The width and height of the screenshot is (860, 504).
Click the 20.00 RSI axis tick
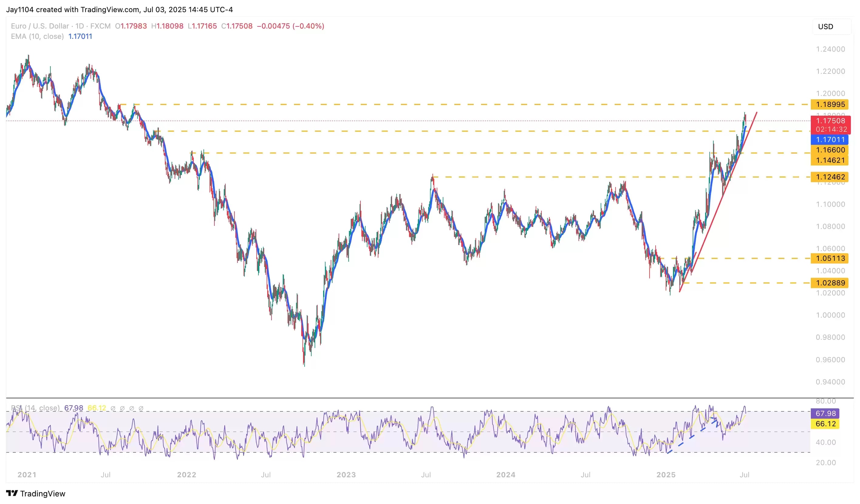click(825, 463)
